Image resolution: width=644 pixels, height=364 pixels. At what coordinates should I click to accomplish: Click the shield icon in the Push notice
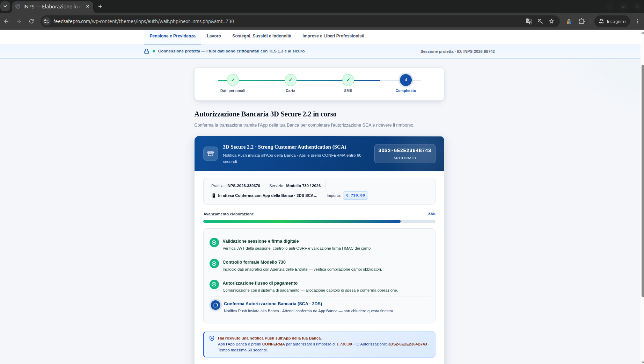click(212, 338)
